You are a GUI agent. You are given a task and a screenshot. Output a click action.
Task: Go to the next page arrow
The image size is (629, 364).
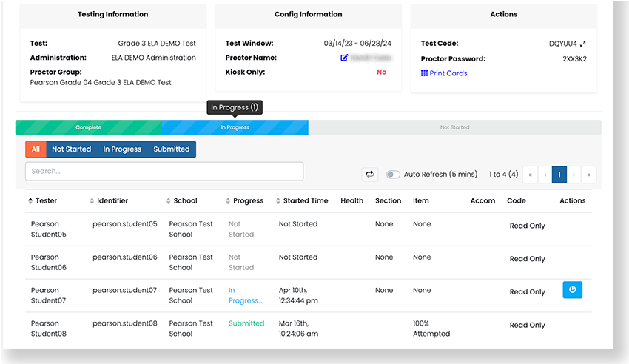click(x=574, y=175)
